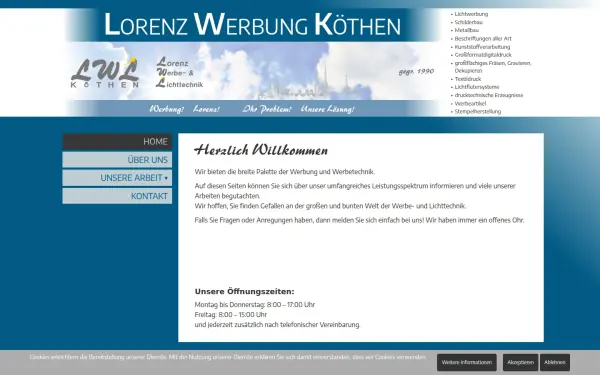Click the Schilderbau list entry
Viewport: 600px width, 375px height.
click(468, 22)
